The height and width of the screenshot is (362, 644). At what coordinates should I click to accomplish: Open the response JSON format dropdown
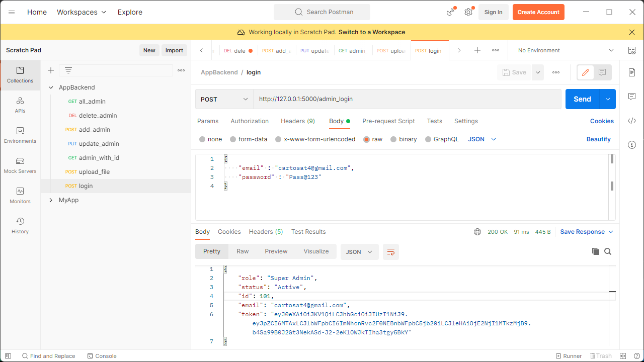click(359, 252)
